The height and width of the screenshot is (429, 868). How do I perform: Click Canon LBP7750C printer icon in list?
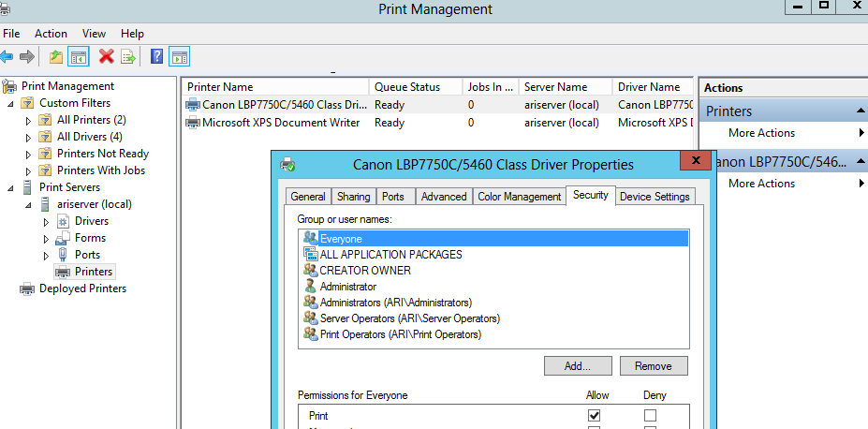(193, 105)
